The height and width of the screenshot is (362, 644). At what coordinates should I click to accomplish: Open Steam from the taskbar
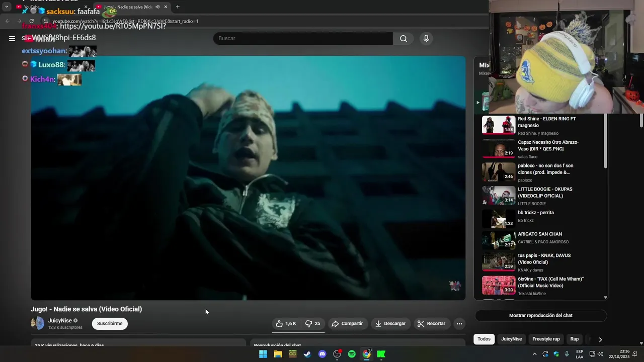click(x=307, y=354)
